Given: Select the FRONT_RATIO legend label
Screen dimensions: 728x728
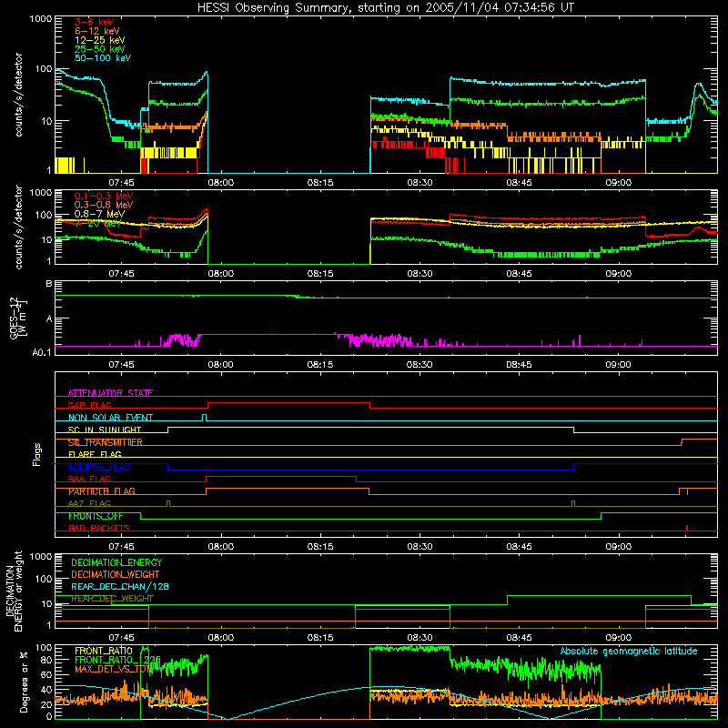Looking at the screenshot, I should coord(104,651).
